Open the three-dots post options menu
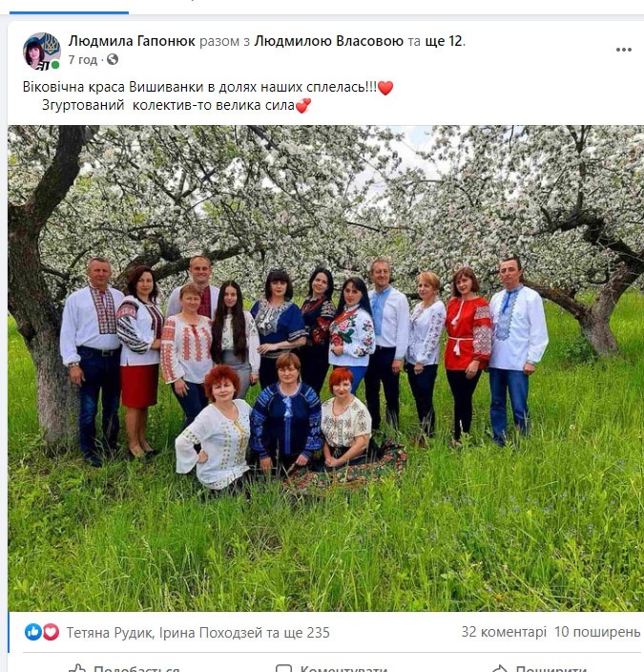Image resolution: width=644 pixels, height=672 pixels. coord(623,50)
